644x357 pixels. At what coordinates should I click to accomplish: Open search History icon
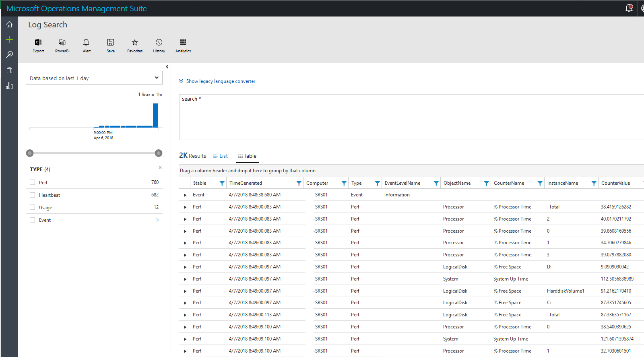[x=159, y=42]
